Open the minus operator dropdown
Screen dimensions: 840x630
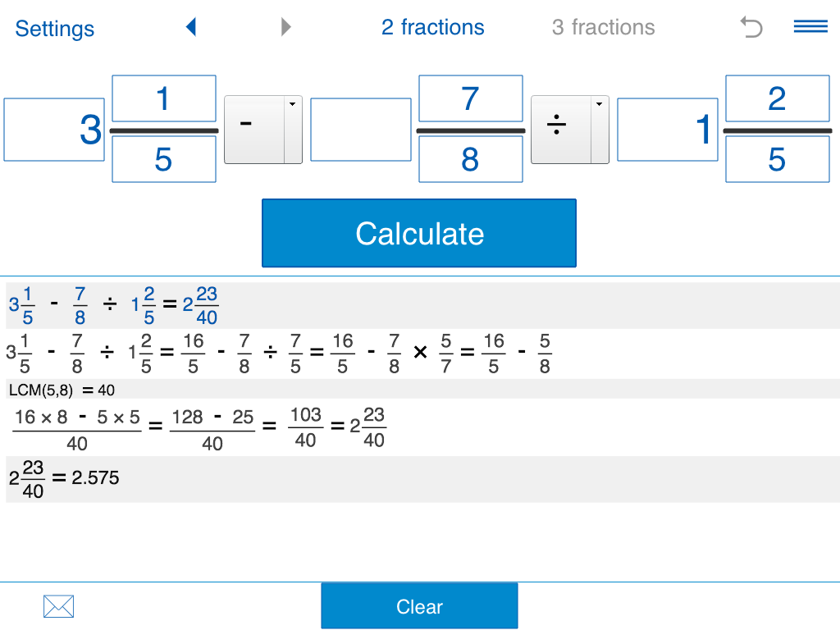[262, 130]
